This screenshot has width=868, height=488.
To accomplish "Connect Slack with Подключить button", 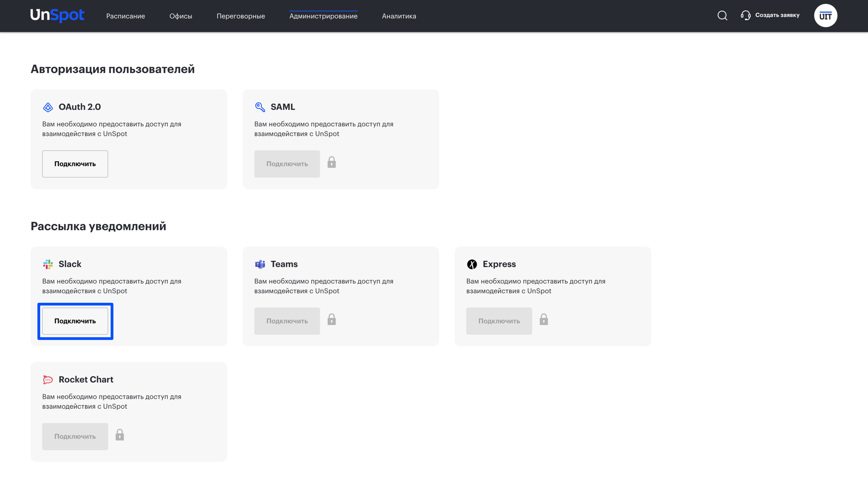I will 75,321.
